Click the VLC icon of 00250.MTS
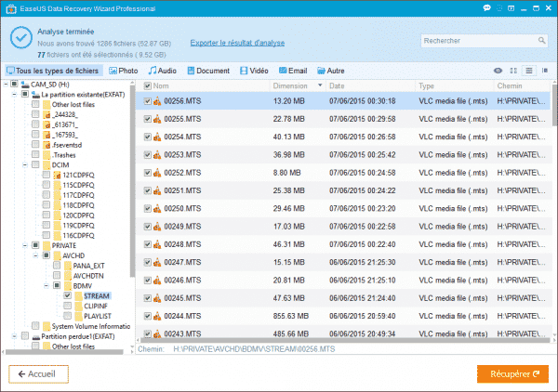The height and width of the screenshot is (392, 558). pos(157,209)
